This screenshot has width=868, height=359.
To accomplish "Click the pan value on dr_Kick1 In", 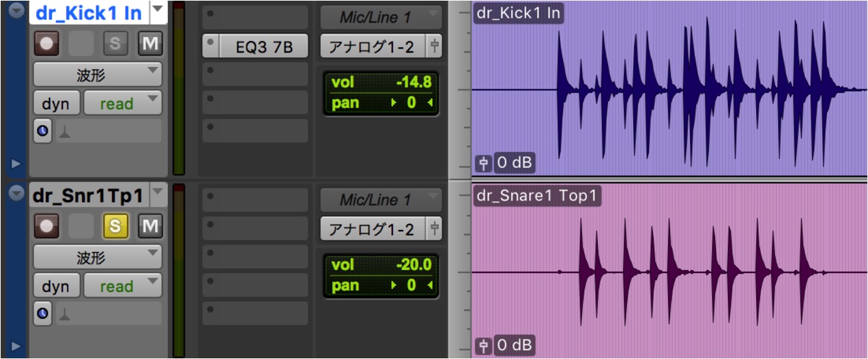I will click(x=411, y=103).
